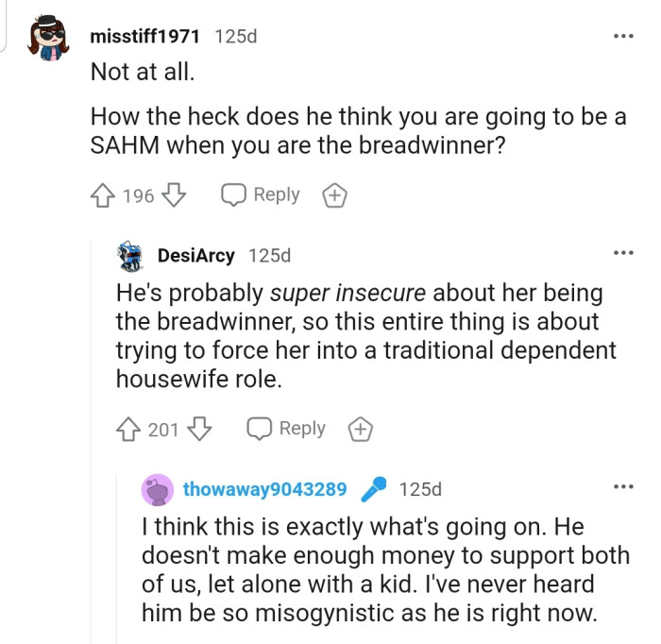
Task: Upvote DesiArcy's comment
Action: tap(128, 430)
